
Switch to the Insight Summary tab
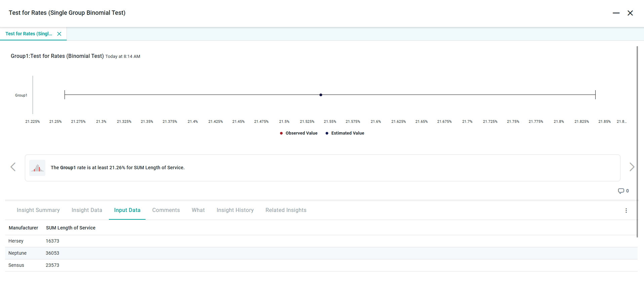click(x=38, y=210)
